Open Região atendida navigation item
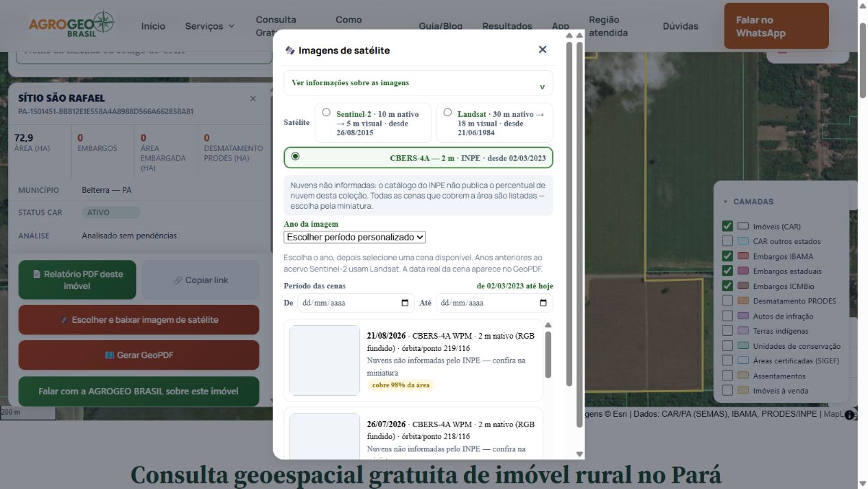Screen dimensions: 868x489 pos(608,26)
